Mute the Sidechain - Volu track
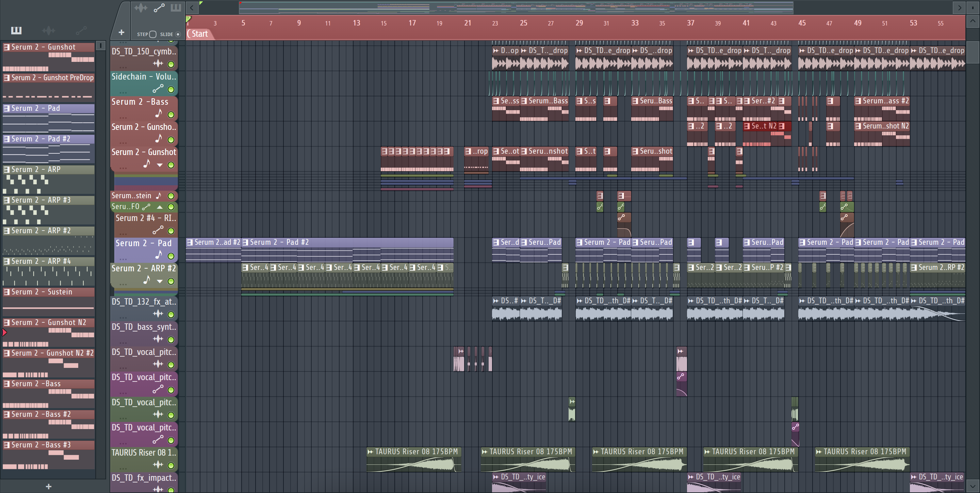This screenshot has height=493, width=980. [x=171, y=90]
